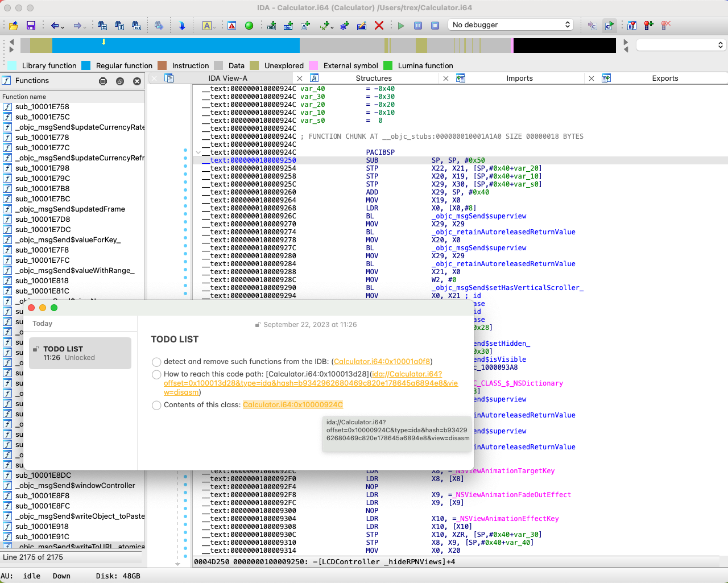Screen dimensions: 728x583
Task: Click the back navigation arrow
Action: (x=55, y=26)
